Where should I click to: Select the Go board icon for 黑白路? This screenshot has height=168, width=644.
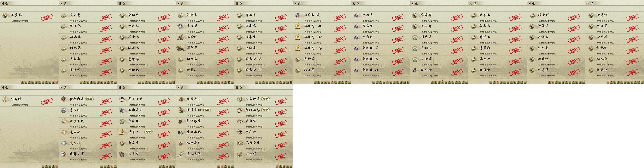[240, 121]
